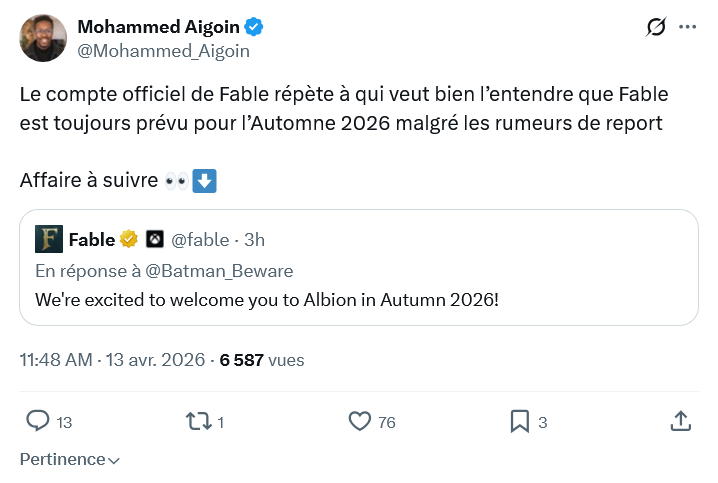Click the Grok icon at top right
This screenshot has width=718, height=483.
tap(656, 27)
